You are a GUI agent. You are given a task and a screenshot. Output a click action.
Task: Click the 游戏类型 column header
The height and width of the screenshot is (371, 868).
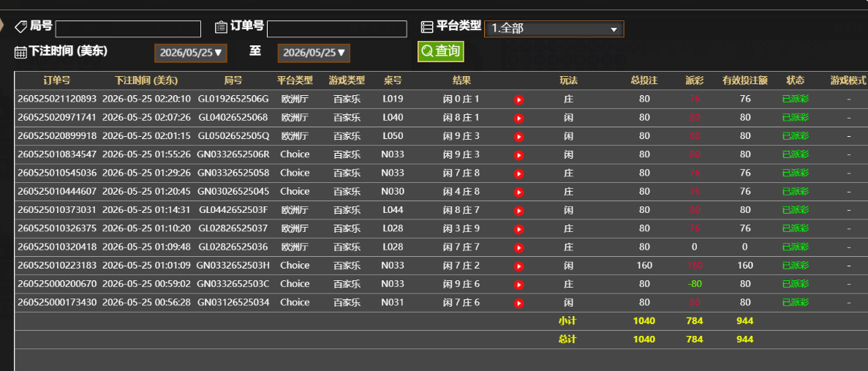pyautogui.click(x=347, y=80)
